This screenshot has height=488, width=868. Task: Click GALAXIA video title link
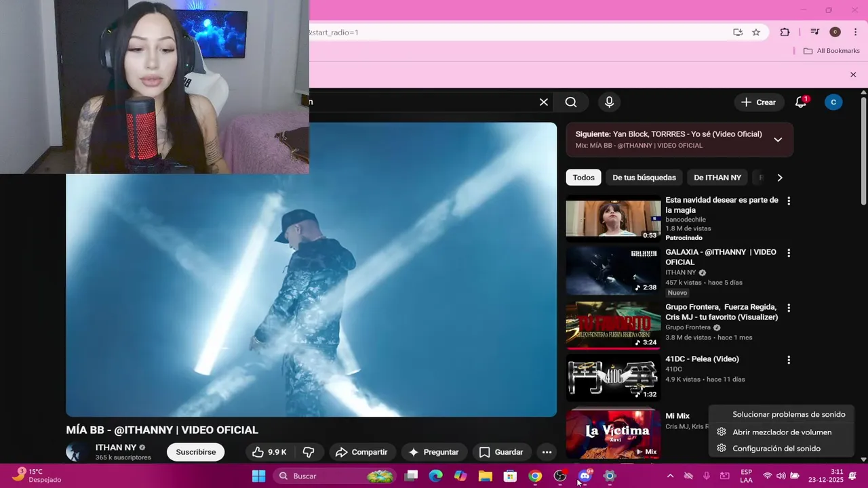coord(721,257)
